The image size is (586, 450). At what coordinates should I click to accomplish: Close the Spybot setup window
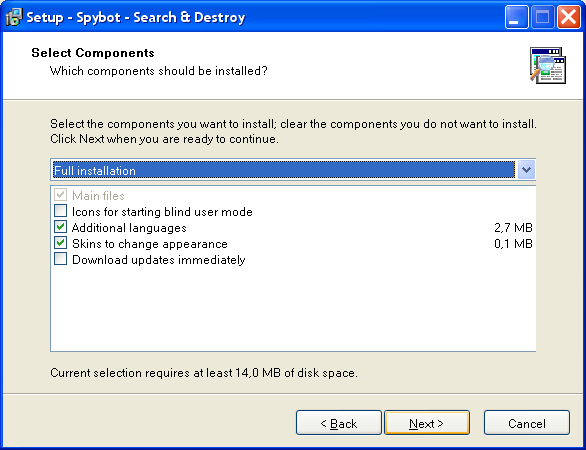pos(569,17)
